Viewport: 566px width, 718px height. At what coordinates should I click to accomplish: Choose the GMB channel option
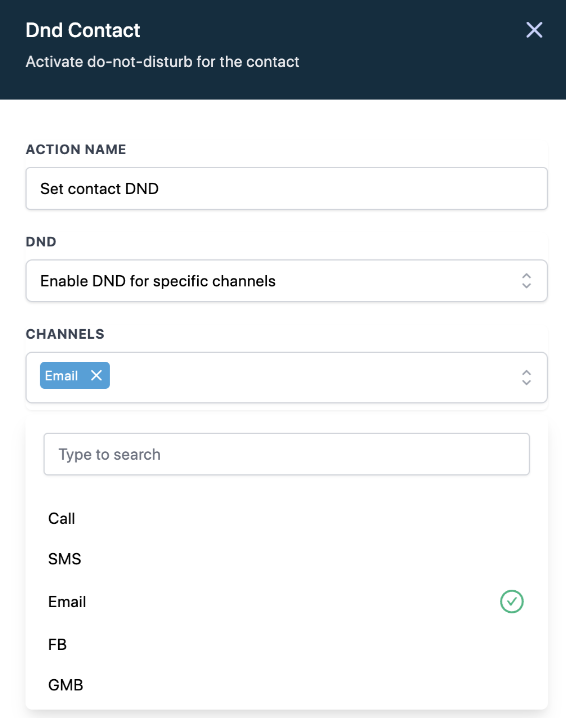click(x=287, y=685)
